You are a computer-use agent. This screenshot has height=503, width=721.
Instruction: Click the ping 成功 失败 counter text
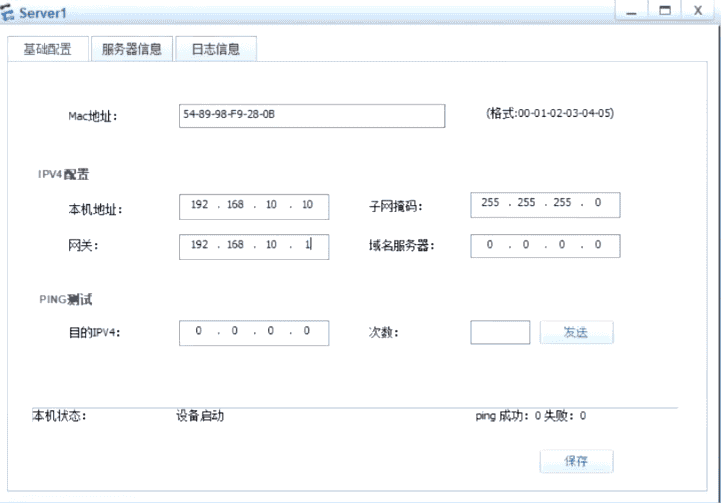click(x=531, y=416)
